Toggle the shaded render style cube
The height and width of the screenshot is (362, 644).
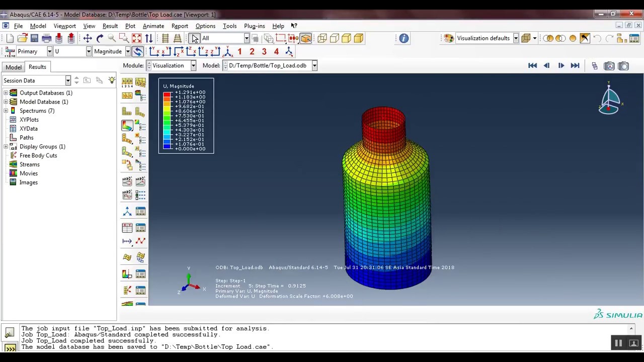(x=359, y=38)
